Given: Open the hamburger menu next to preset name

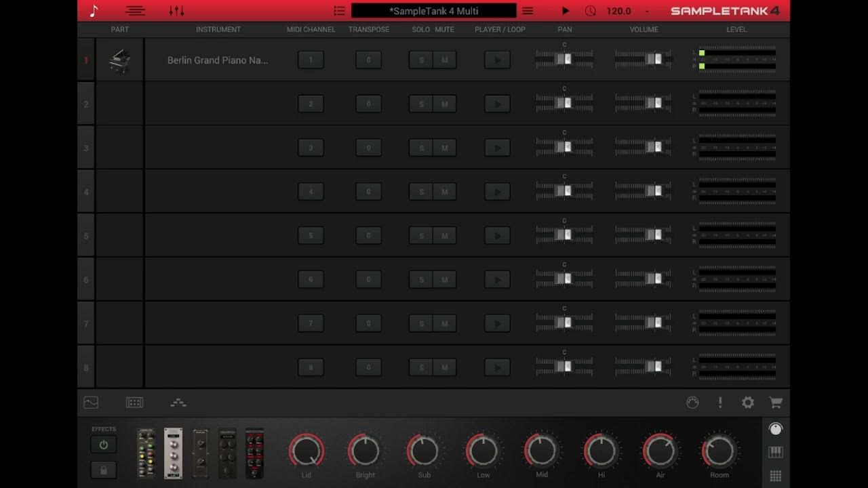Looking at the screenshot, I should coord(528,11).
